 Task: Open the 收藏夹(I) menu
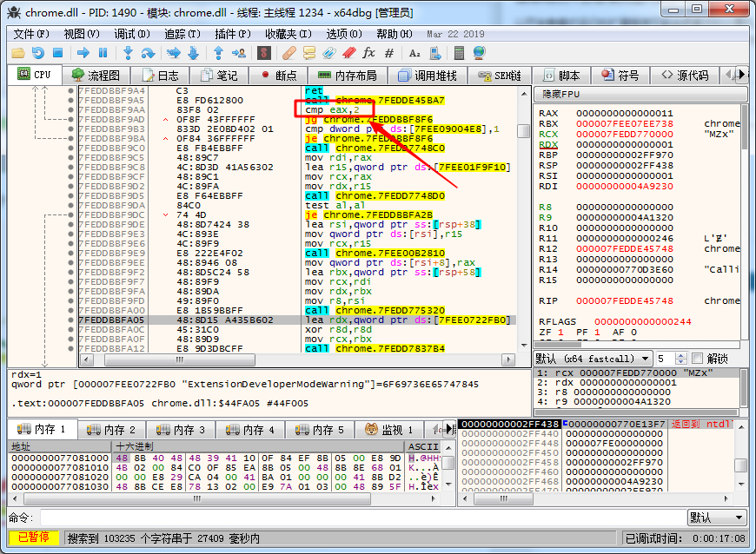288,34
